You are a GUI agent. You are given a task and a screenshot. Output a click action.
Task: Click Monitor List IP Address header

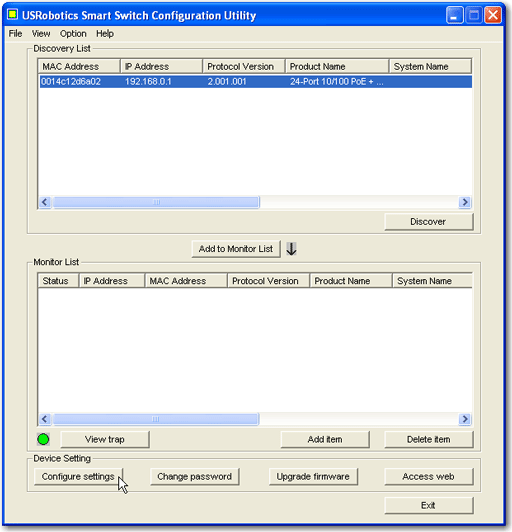(112, 281)
